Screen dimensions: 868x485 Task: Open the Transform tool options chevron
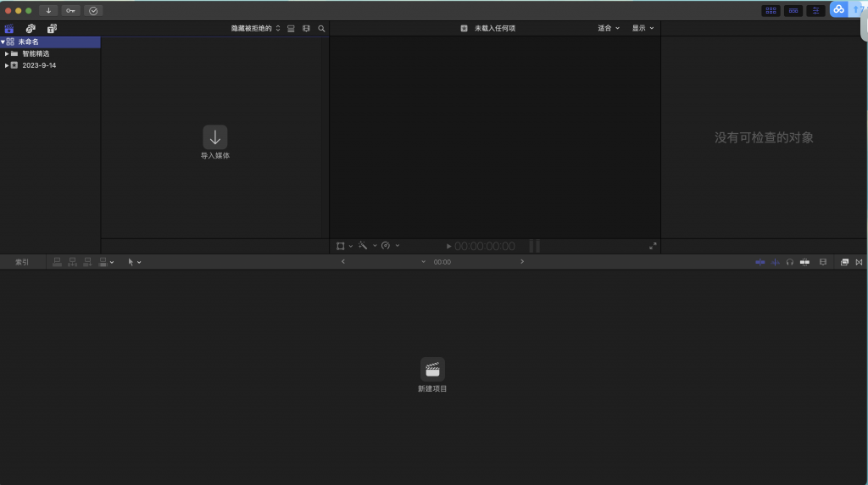[350, 246]
